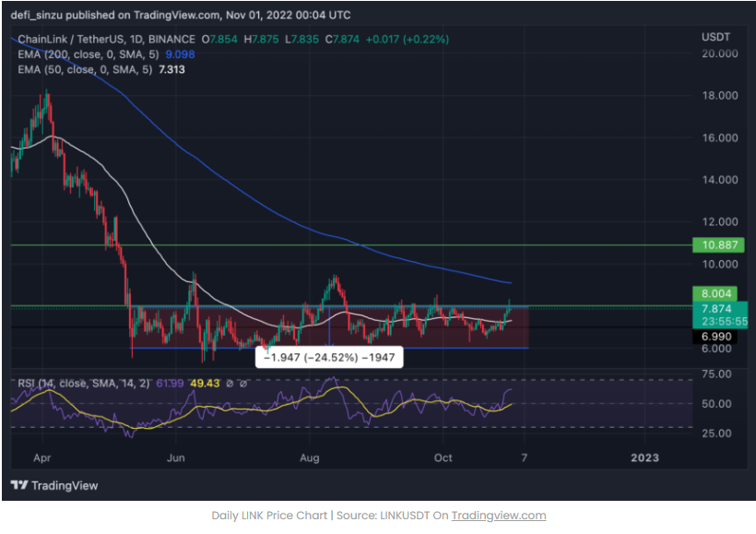Click the countdown timer 23:55:55
This screenshot has height=534, width=756.
725,322
